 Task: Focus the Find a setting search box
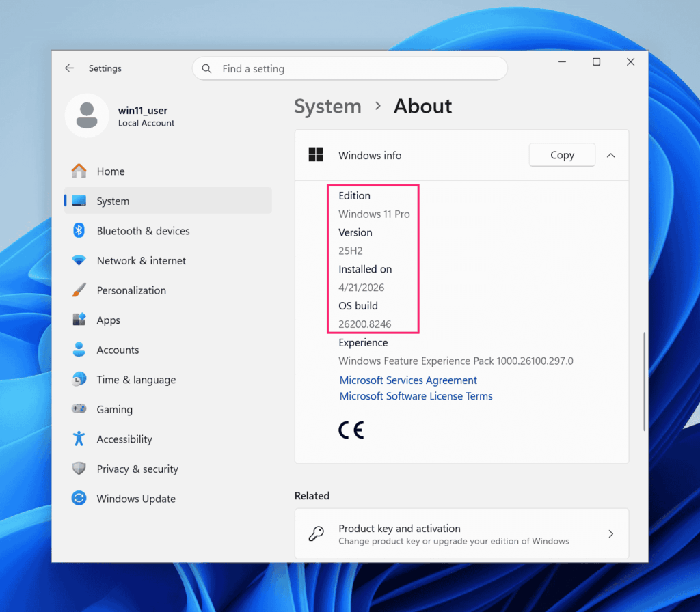350,69
